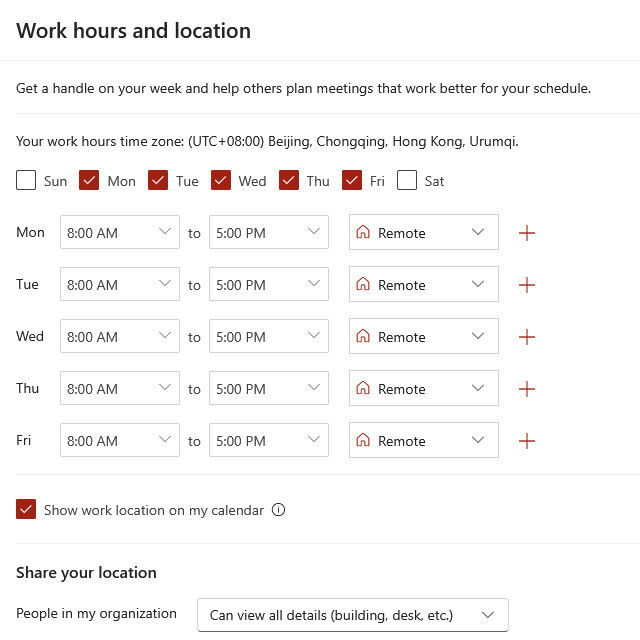The height and width of the screenshot is (640, 640).
Task: Disable Show work location on my calendar
Action: (27, 510)
